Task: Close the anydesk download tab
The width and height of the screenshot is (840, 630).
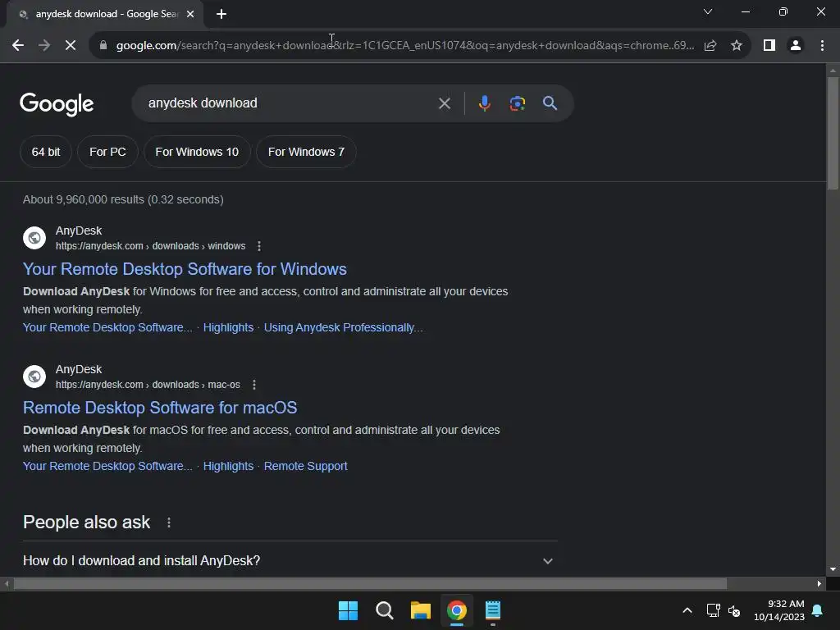Action: pos(190,15)
